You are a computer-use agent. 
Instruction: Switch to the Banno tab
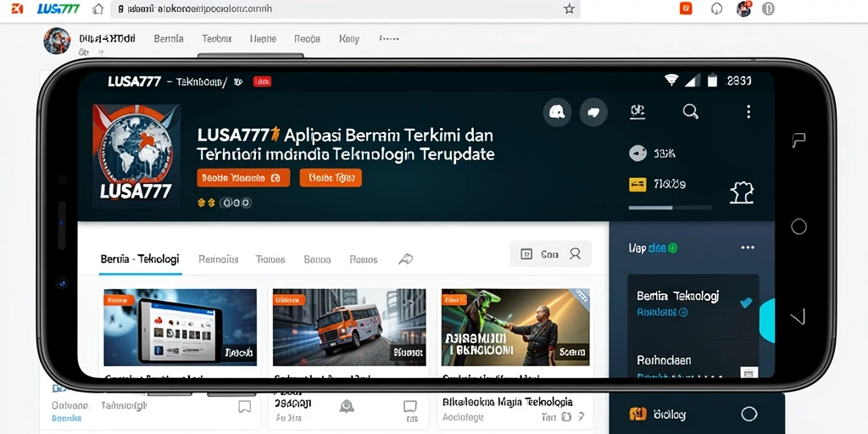[317, 259]
